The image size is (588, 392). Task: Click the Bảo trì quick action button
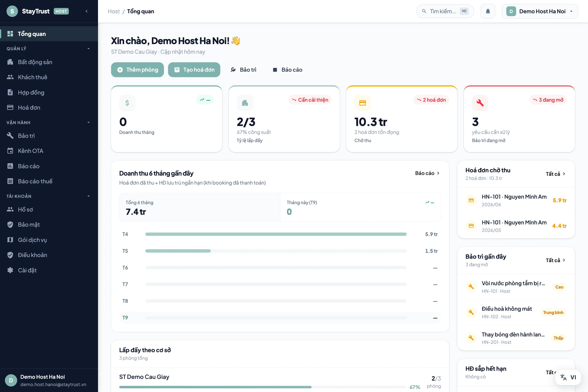tap(244, 70)
